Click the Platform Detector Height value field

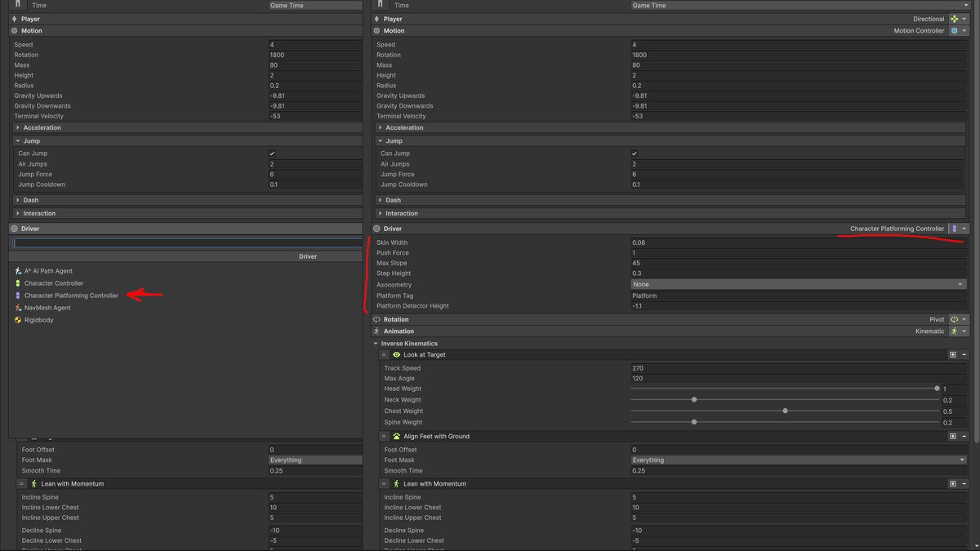(800, 306)
